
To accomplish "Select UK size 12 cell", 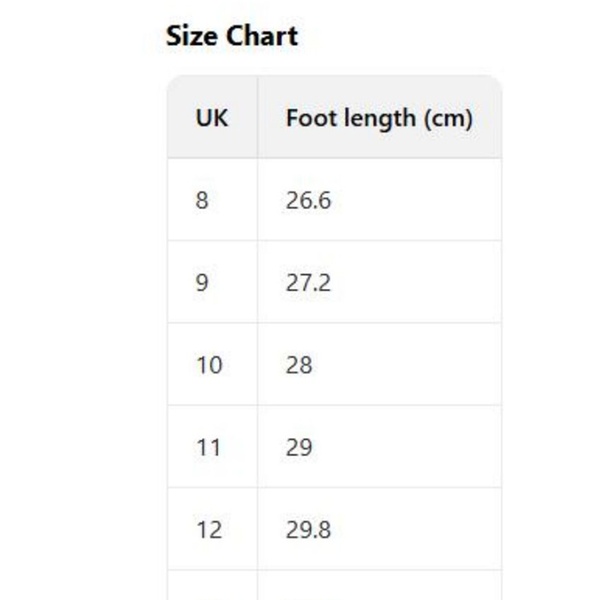I will (x=208, y=529).
